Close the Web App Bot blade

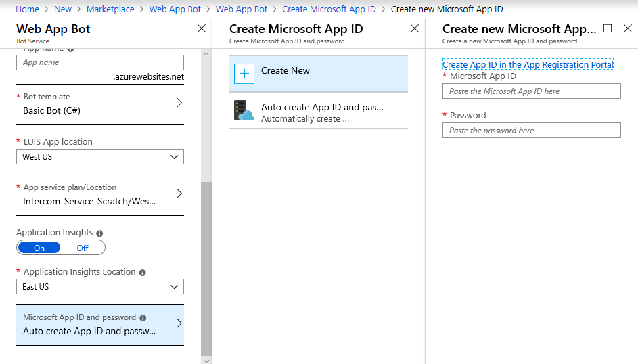201,28
